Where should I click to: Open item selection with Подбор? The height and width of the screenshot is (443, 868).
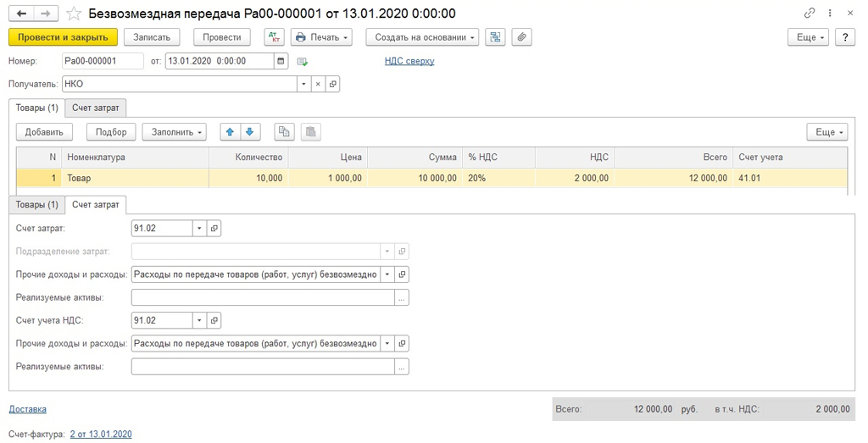point(111,131)
